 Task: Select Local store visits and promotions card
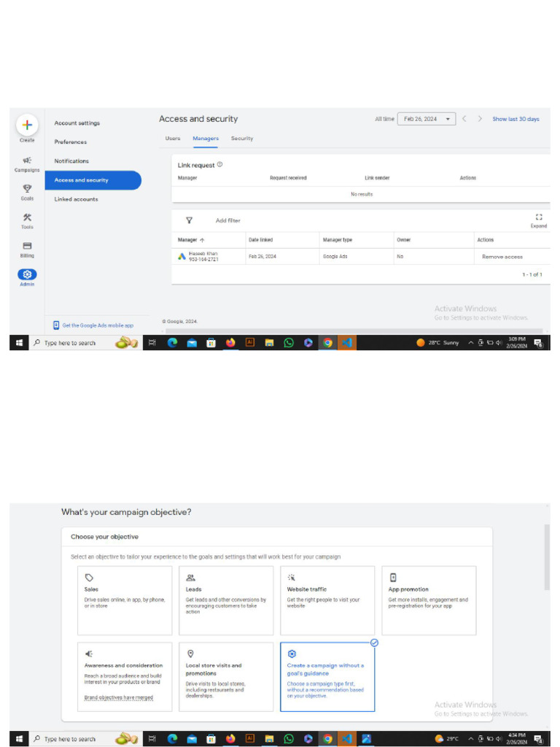pyautogui.click(x=226, y=676)
